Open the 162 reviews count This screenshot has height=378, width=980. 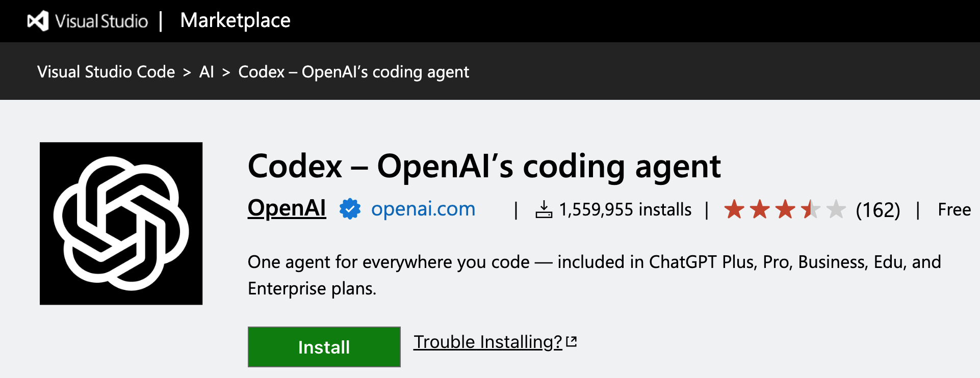coord(878,210)
